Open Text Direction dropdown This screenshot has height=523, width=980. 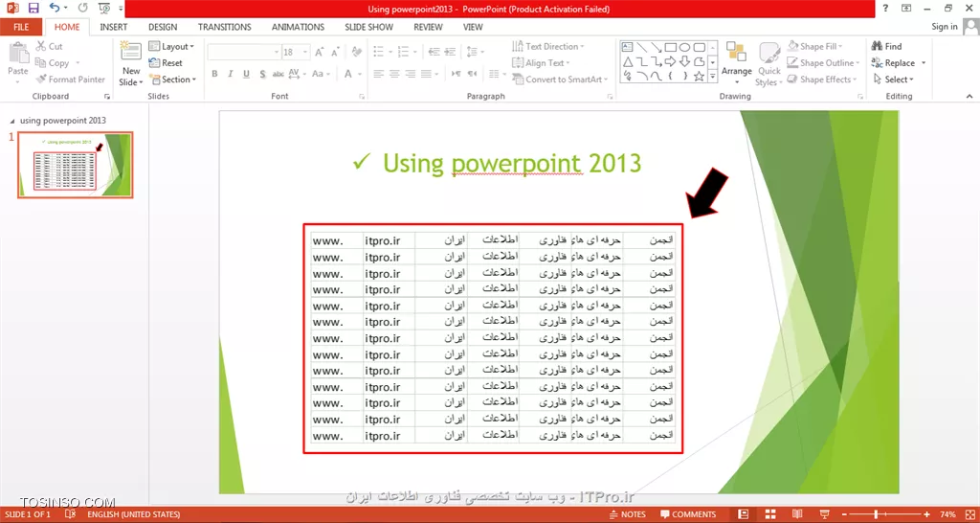coord(548,46)
